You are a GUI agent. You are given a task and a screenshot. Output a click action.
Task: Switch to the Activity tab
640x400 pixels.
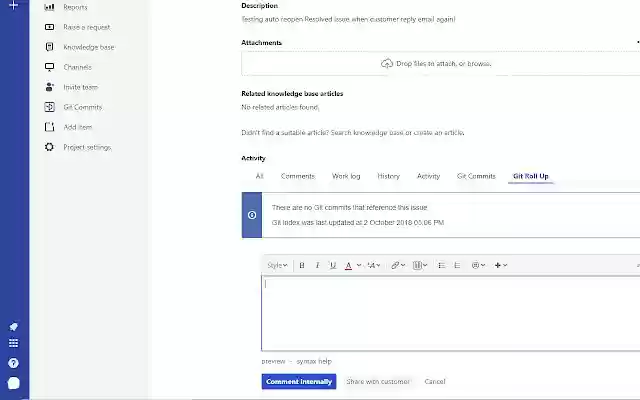click(429, 176)
